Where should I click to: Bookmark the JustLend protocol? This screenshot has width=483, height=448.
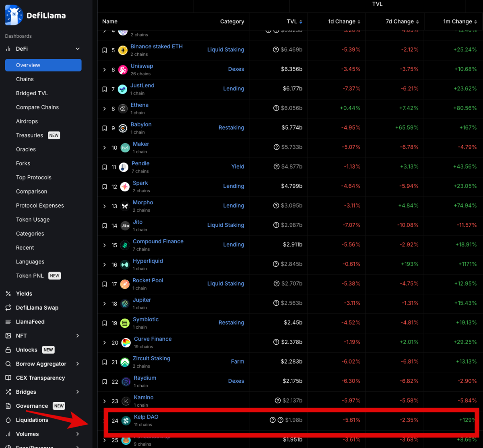tap(105, 89)
